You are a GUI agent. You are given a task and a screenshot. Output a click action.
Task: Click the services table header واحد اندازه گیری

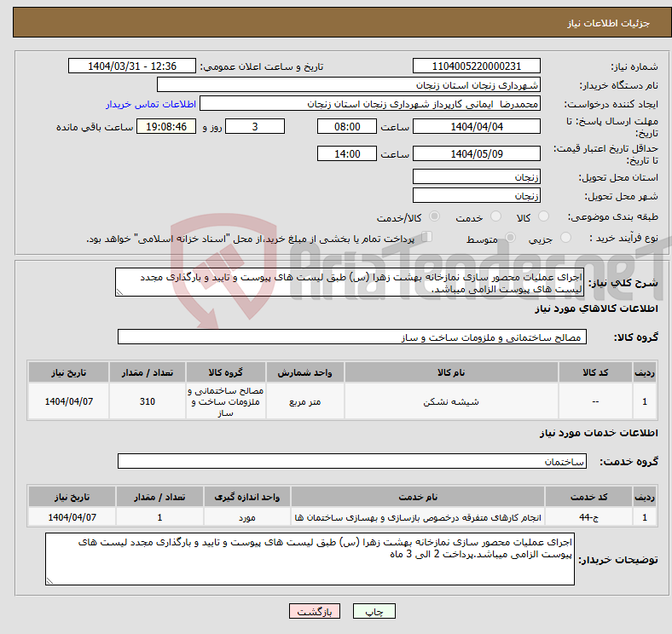[247, 497]
